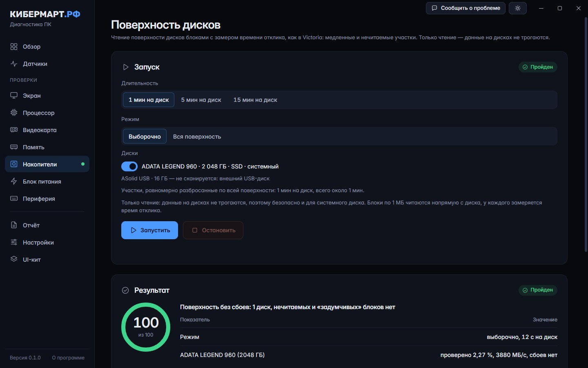Viewport: 588px width, 368px height.
Task: Click the Память memory module icon
Action: pos(14,147)
